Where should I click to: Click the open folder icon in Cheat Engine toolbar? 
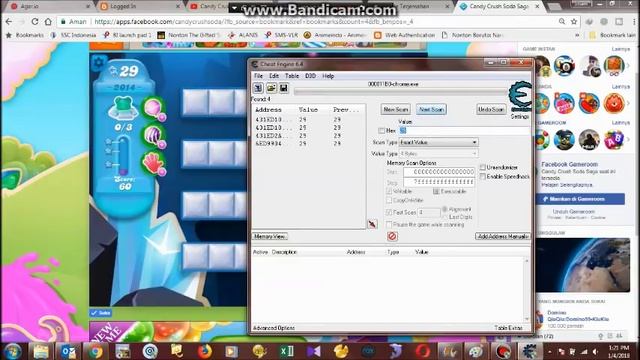271,88
